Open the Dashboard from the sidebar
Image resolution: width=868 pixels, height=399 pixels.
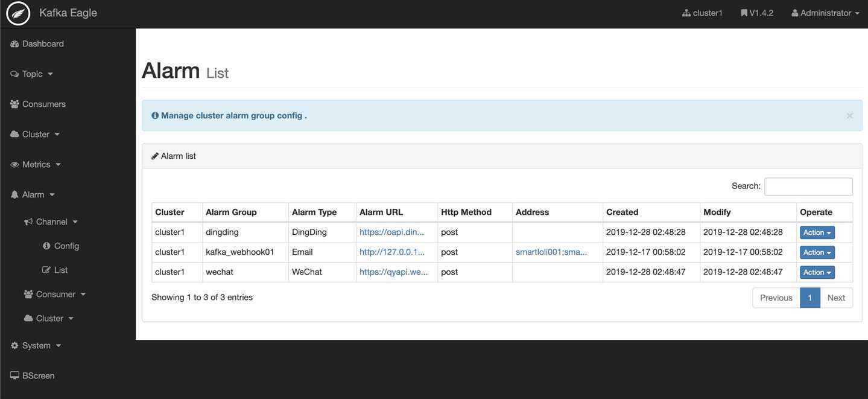pyautogui.click(x=37, y=43)
